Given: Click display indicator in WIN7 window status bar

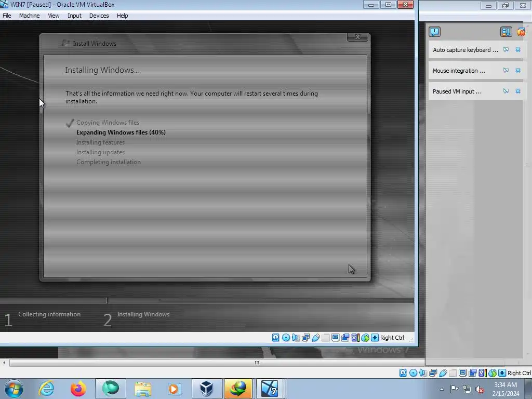Looking at the screenshot, I should coord(335,338).
